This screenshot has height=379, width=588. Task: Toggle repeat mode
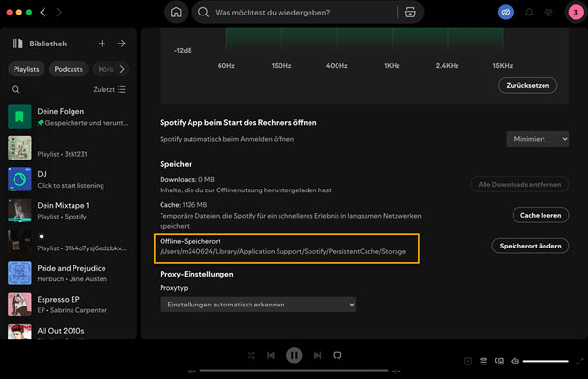(338, 355)
